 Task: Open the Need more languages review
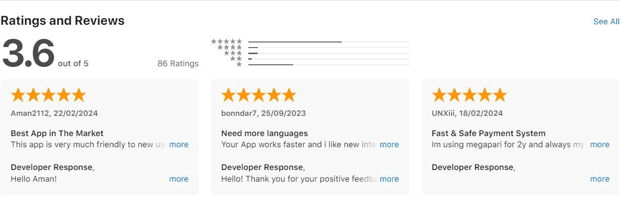point(264,134)
